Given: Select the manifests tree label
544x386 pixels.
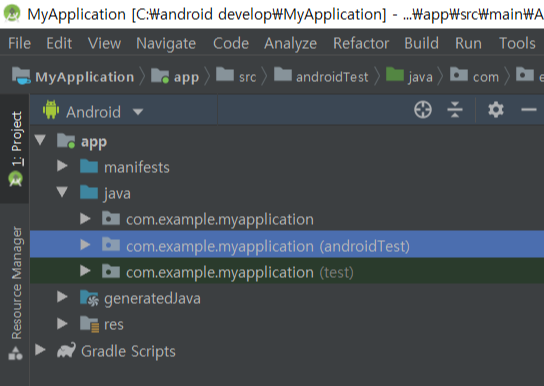Looking at the screenshot, I should (137, 167).
